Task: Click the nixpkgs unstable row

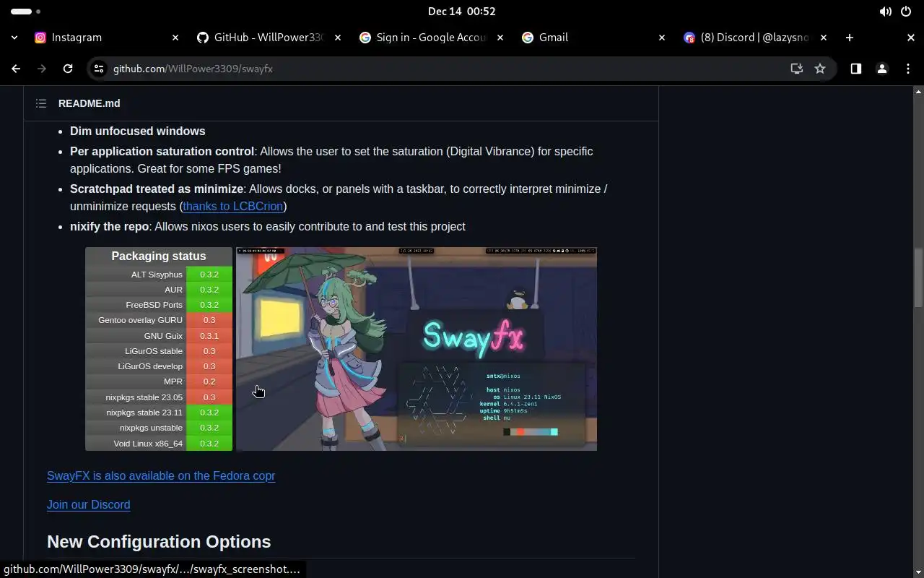Action: (159, 428)
